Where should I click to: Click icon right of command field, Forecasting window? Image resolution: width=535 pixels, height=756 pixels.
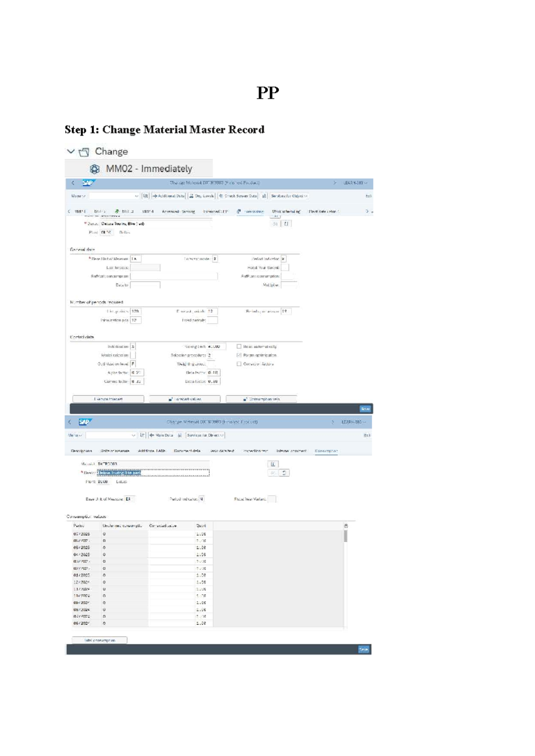click(x=145, y=196)
